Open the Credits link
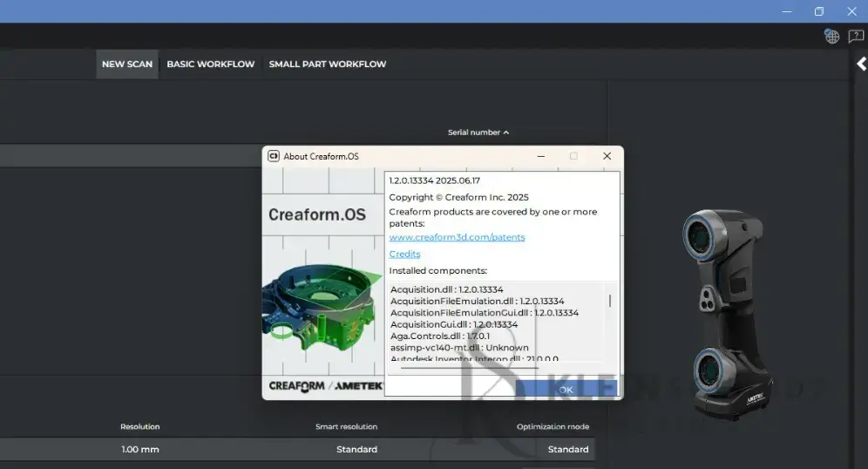The image size is (868, 469). click(404, 254)
